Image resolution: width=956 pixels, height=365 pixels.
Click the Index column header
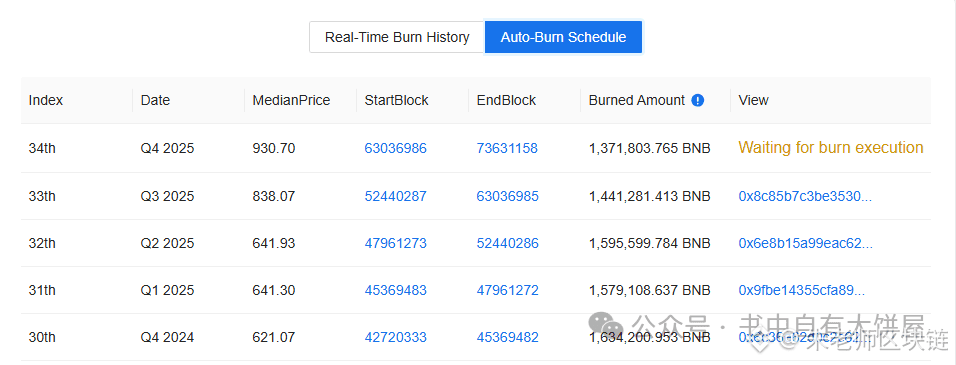tap(46, 101)
